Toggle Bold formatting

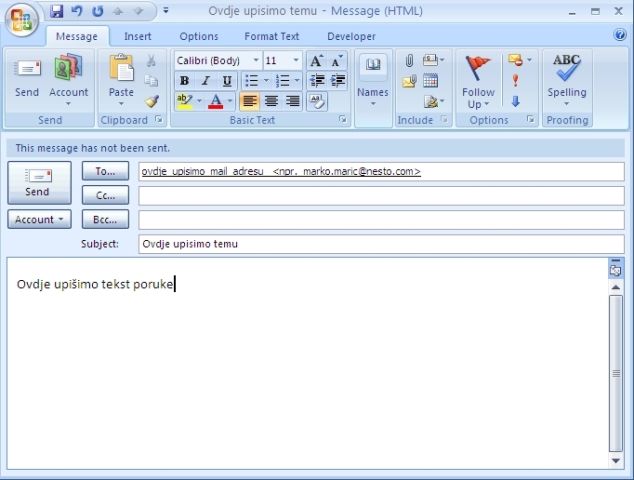point(184,81)
